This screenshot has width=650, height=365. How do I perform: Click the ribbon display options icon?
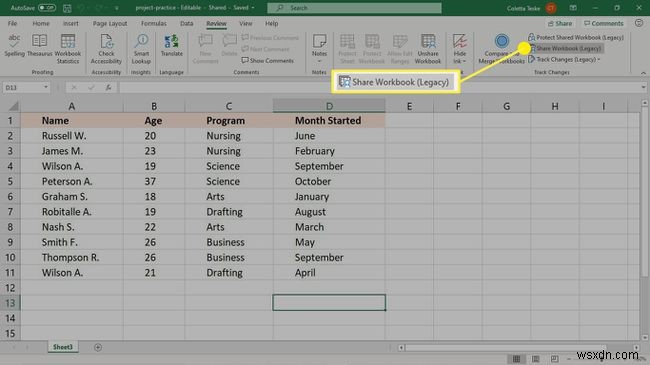click(573, 8)
